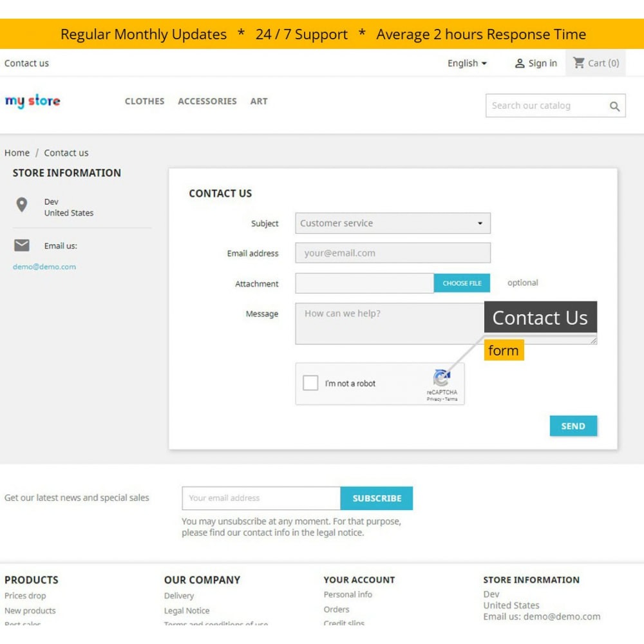Click the Send button
Viewport: 644px width, 644px height.
(573, 426)
